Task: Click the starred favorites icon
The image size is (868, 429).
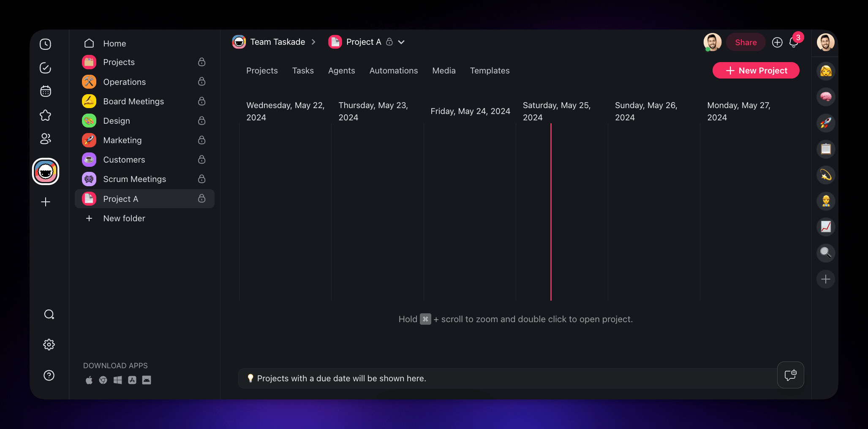Action: click(x=45, y=115)
